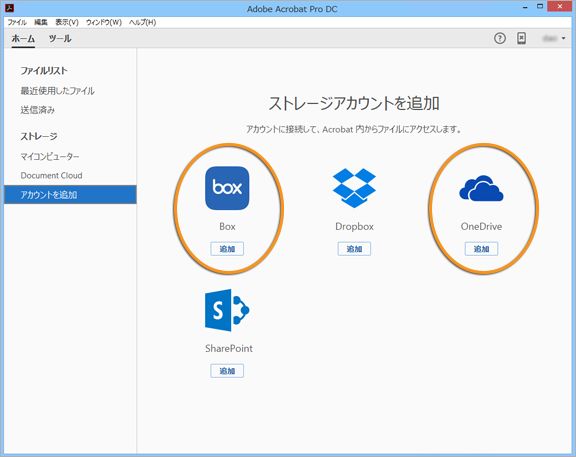Screen dimensions: 576x457
Task: Select 送信済み in sidebar
Action: click(x=37, y=110)
